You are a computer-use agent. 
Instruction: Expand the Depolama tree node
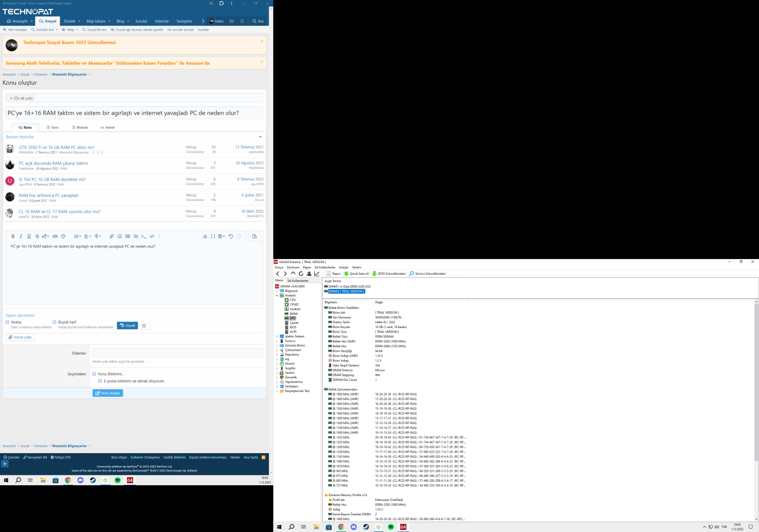(x=277, y=355)
